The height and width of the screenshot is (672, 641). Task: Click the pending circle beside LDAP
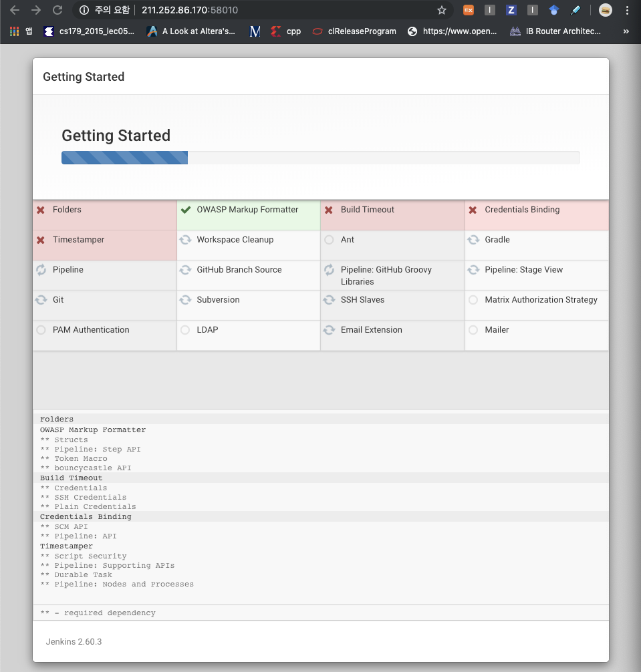pos(184,329)
